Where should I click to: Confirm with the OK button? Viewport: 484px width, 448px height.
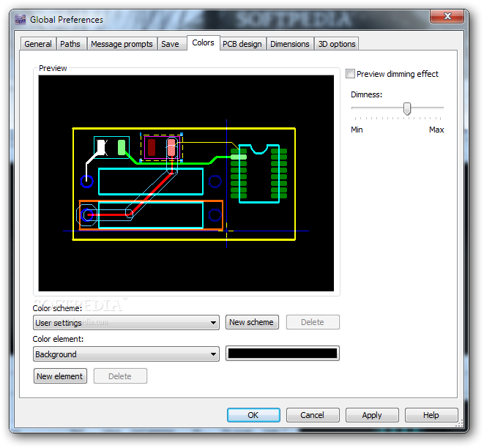click(253, 415)
